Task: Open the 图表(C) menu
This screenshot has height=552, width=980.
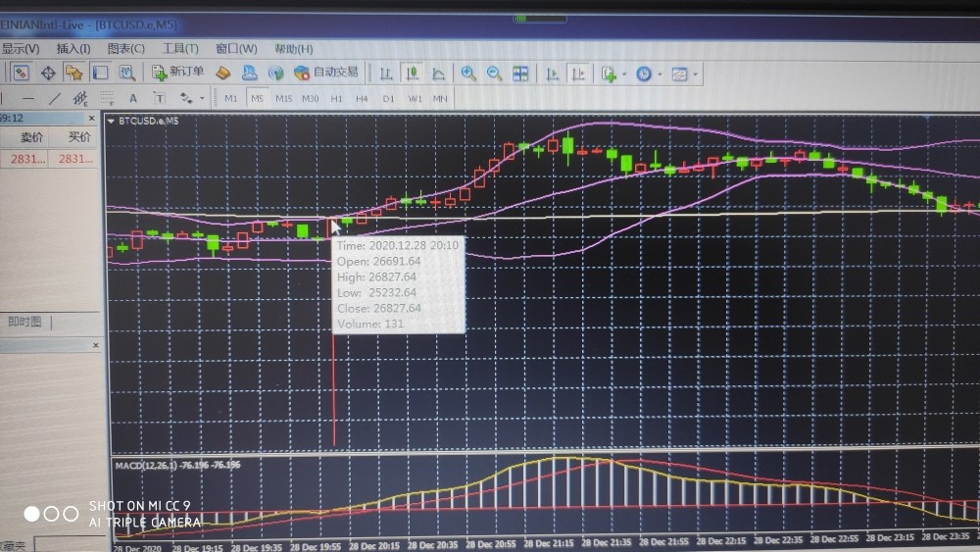Action: [x=125, y=48]
